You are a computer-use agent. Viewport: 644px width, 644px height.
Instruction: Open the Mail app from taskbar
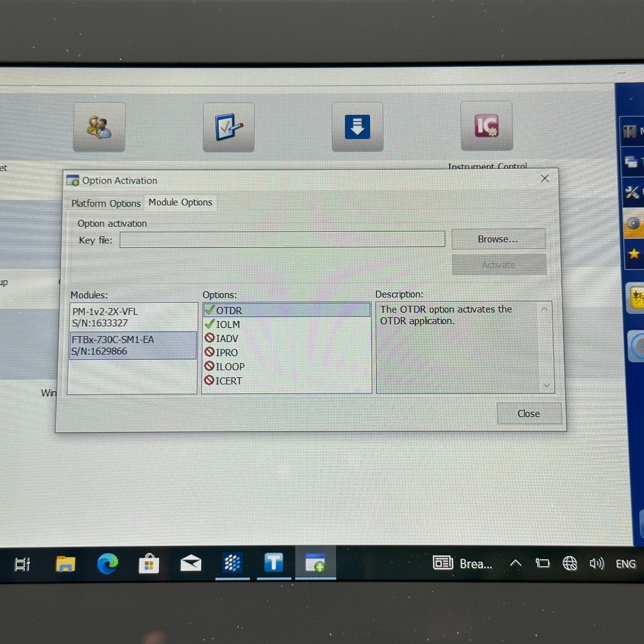[x=191, y=563]
